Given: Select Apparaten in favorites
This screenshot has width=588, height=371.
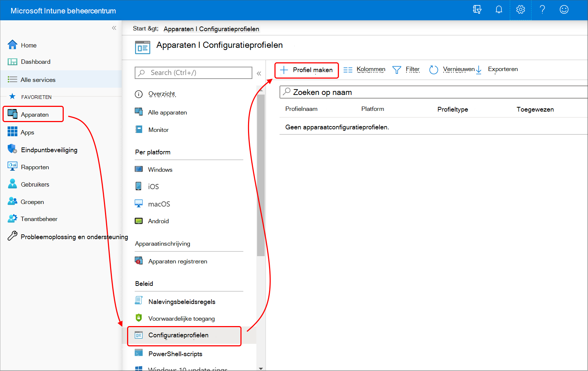Looking at the screenshot, I should (33, 114).
